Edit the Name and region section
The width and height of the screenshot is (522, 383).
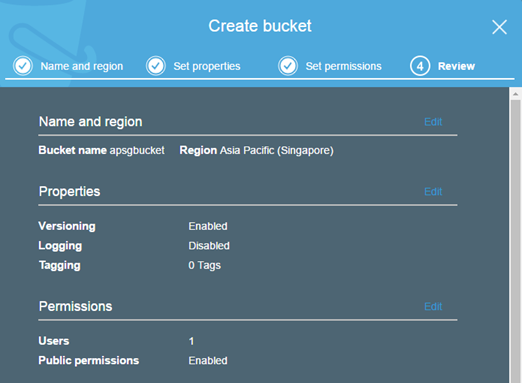pyautogui.click(x=433, y=122)
